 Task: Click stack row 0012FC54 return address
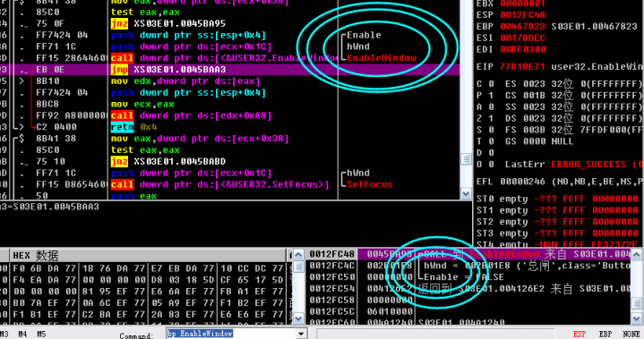[468, 289]
